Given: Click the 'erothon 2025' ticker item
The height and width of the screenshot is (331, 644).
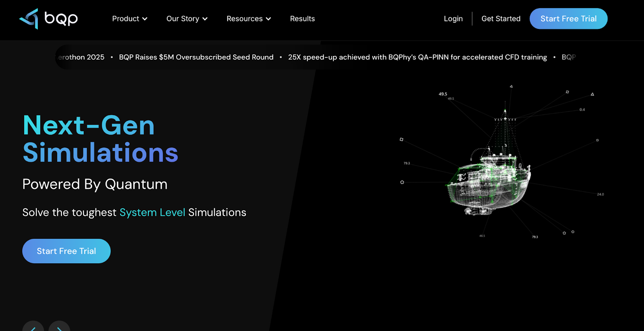Looking at the screenshot, I should pos(80,57).
